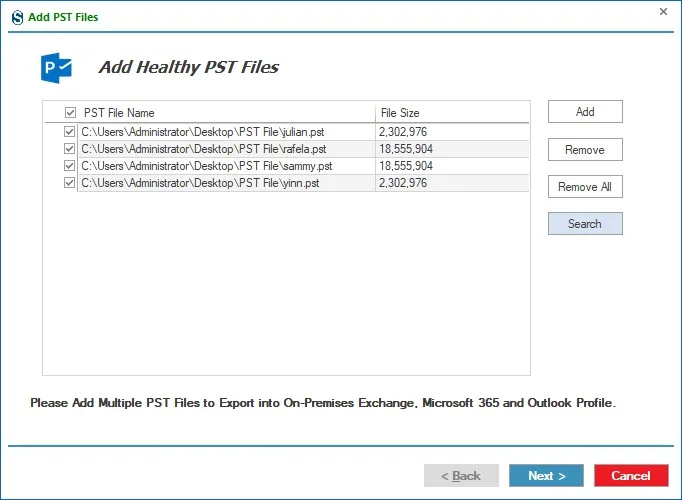Image resolution: width=682 pixels, height=500 pixels.
Task: Sort by File Size column header
Action: click(452, 113)
